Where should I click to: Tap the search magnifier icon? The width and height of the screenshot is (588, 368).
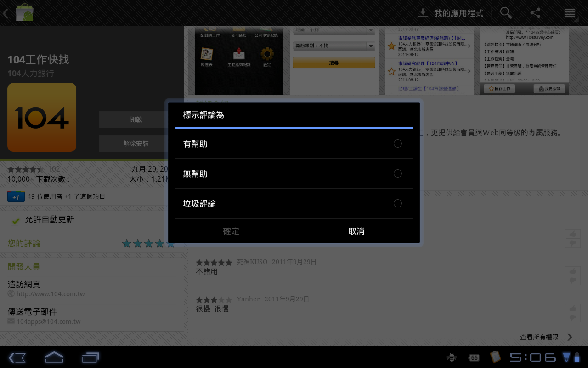coord(506,13)
